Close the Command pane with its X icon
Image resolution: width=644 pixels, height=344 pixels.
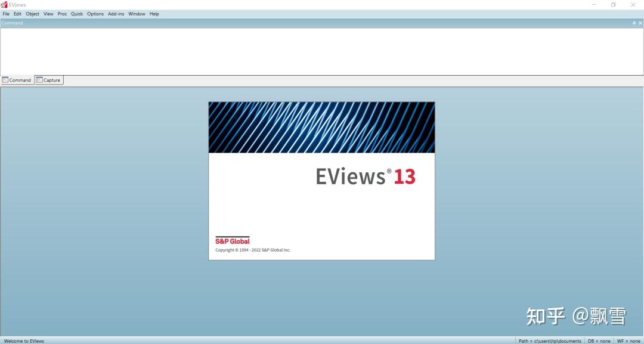640,23
